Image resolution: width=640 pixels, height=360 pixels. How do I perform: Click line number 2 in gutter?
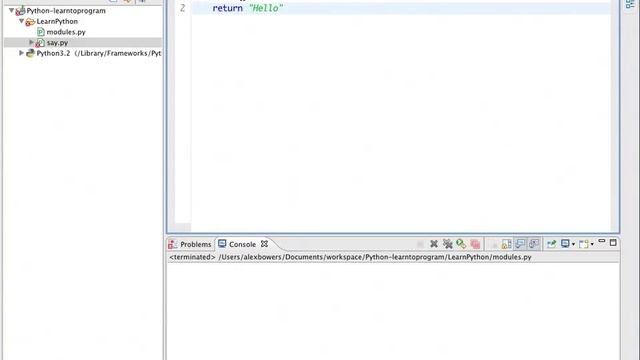[182, 8]
